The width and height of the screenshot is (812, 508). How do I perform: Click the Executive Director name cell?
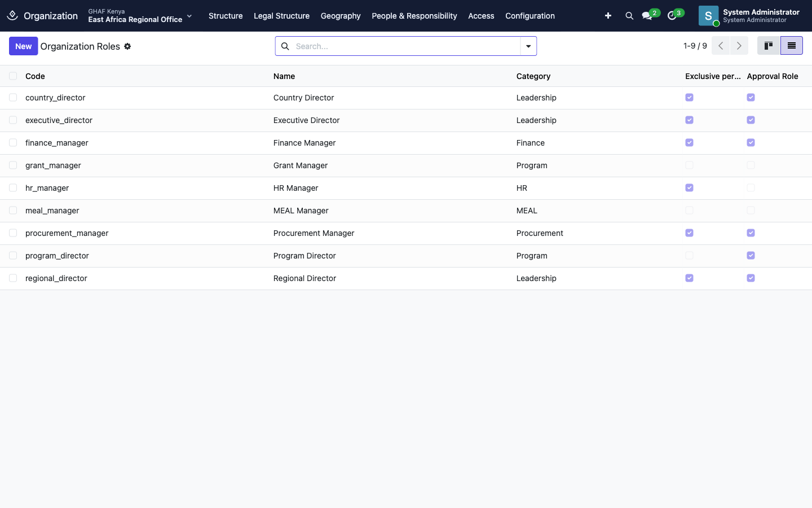pyautogui.click(x=306, y=120)
